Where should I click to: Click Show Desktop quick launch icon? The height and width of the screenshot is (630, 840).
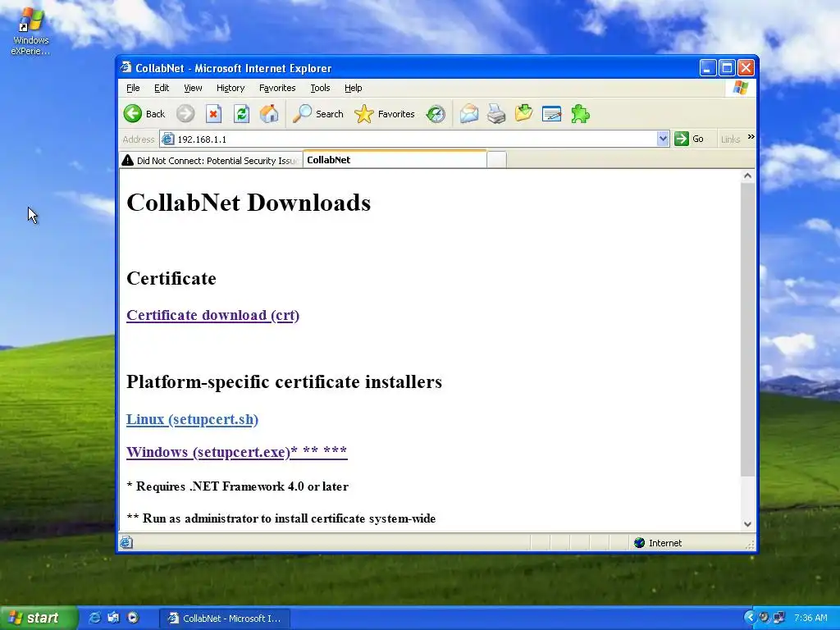click(113, 618)
